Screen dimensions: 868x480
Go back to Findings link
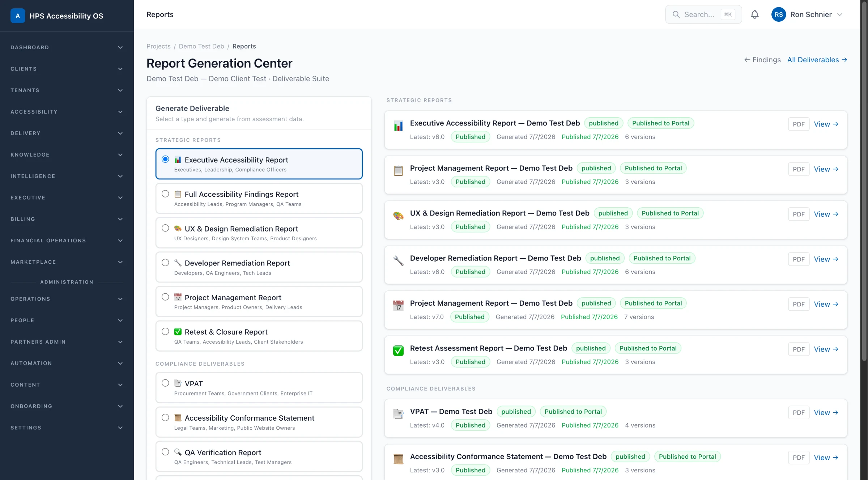(x=762, y=60)
